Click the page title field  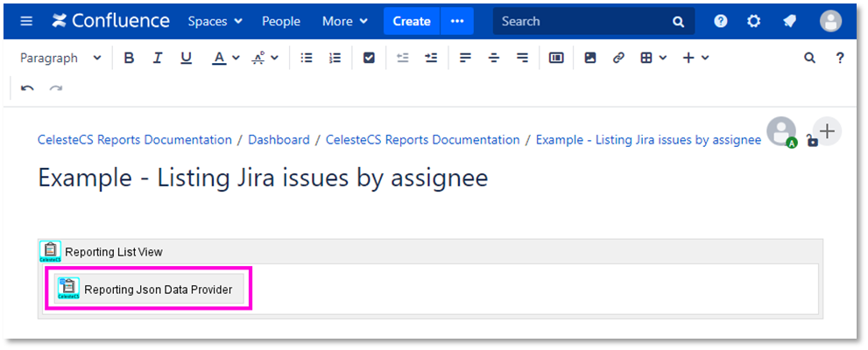coord(263,178)
